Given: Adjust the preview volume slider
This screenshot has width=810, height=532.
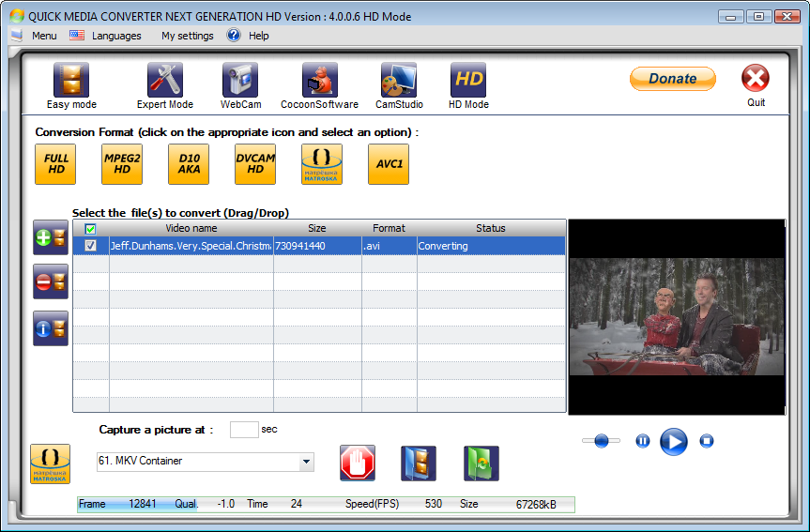Looking at the screenshot, I should [x=601, y=441].
